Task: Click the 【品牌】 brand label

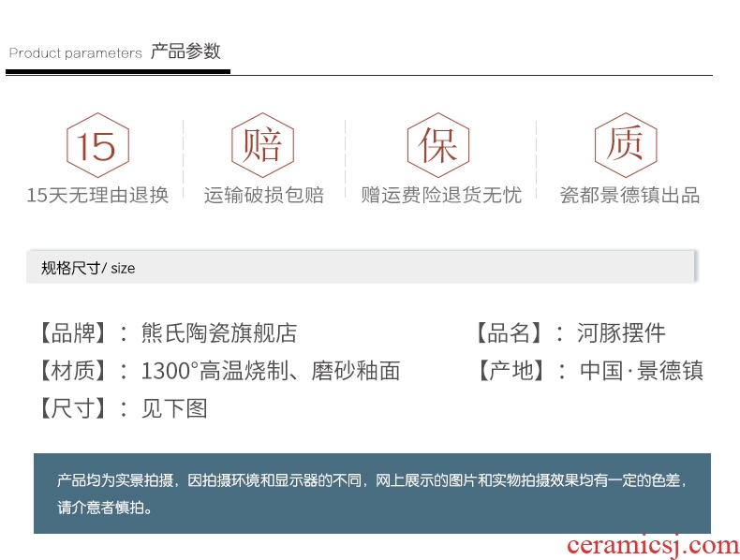Action: pyautogui.click(x=72, y=332)
